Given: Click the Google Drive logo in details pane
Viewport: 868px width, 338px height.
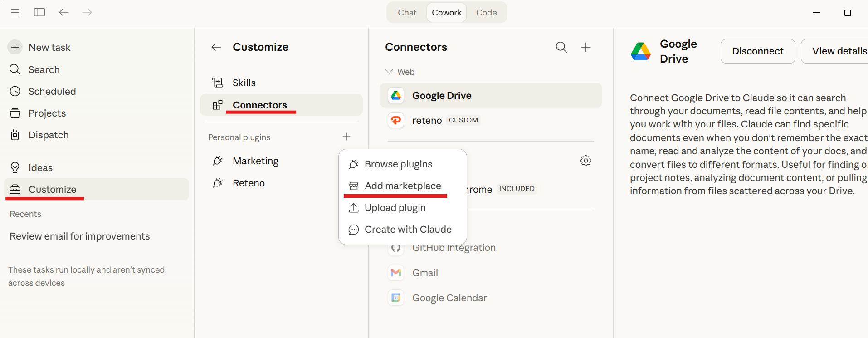Looking at the screenshot, I should click(641, 51).
